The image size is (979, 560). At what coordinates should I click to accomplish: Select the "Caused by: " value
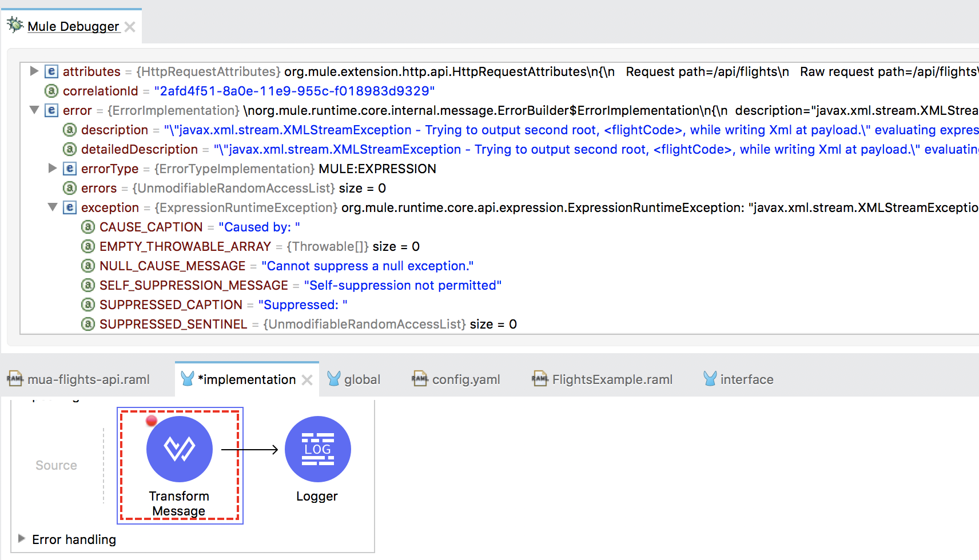259,227
